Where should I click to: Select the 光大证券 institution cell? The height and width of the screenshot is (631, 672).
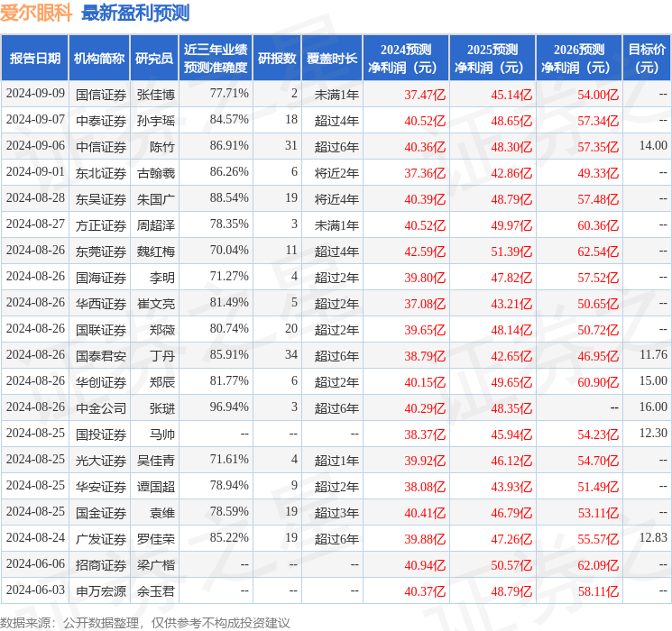[x=101, y=461]
